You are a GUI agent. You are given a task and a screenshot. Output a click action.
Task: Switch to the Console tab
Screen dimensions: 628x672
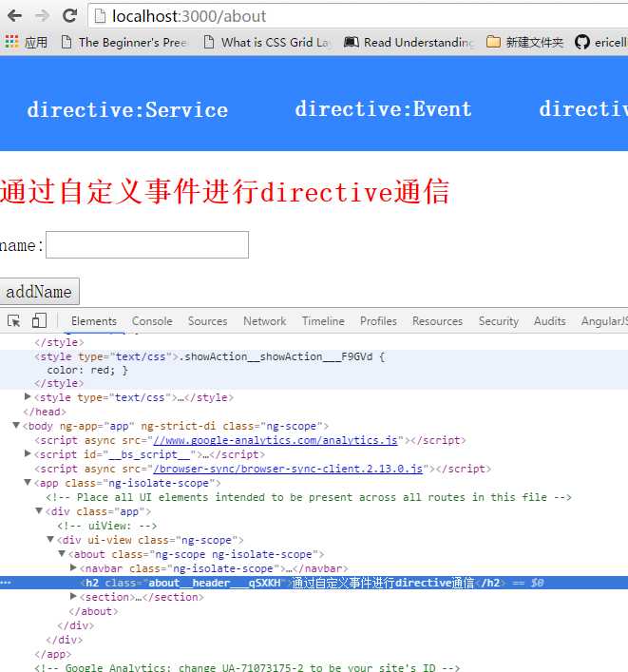[152, 321]
